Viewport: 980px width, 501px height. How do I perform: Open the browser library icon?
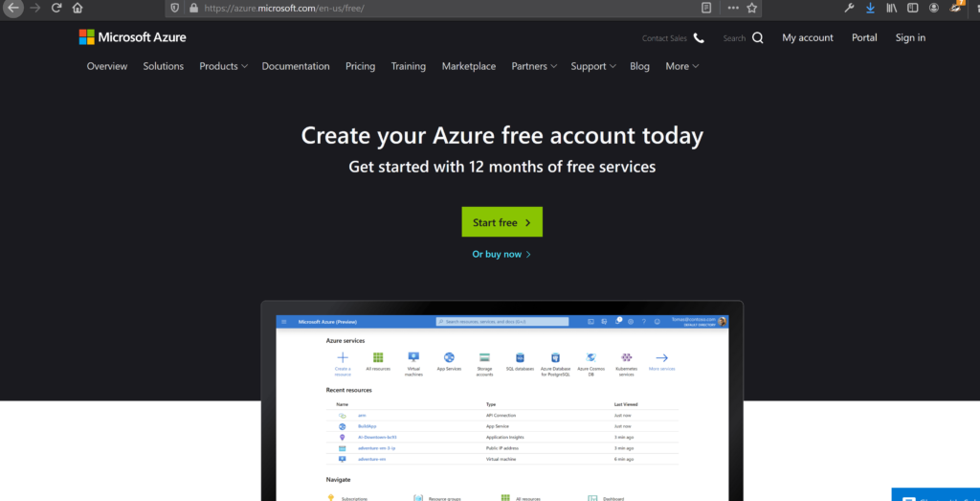pyautogui.click(x=891, y=8)
